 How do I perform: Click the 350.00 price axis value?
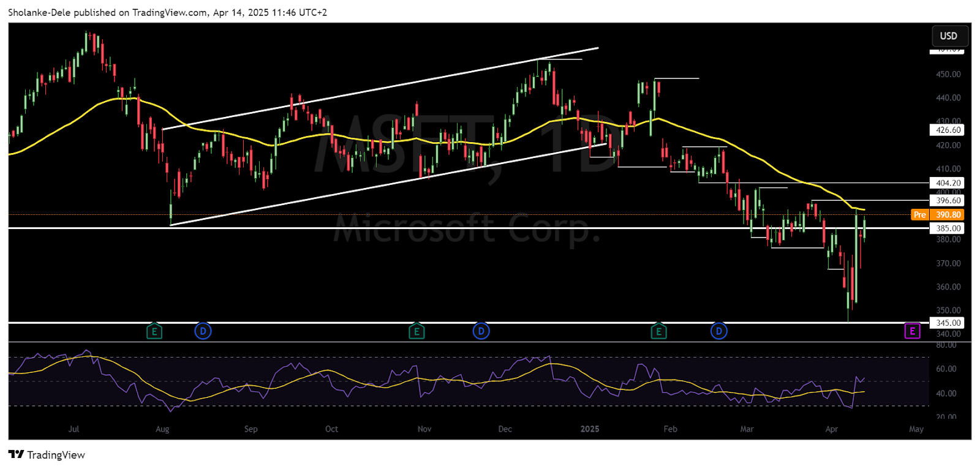948,310
